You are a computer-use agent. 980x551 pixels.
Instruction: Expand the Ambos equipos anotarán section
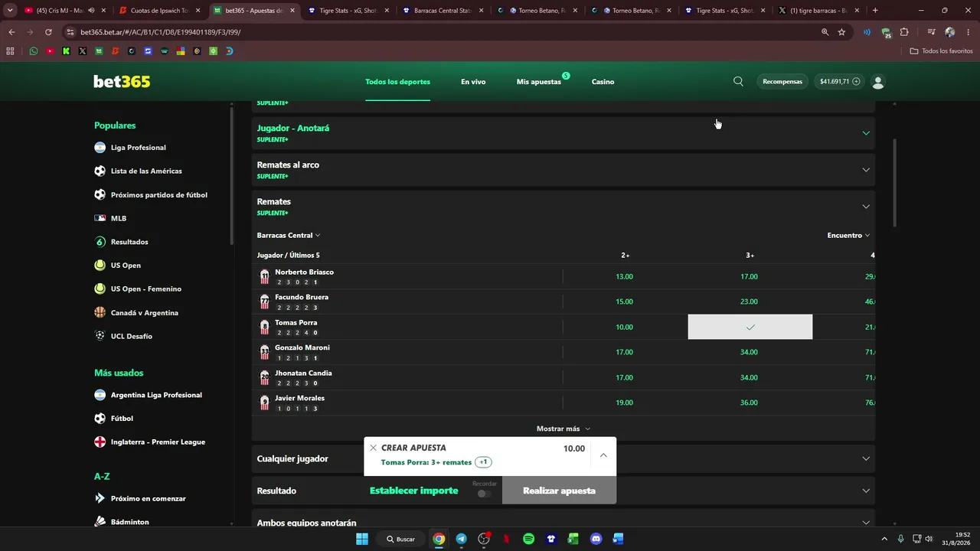[x=563, y=523]
